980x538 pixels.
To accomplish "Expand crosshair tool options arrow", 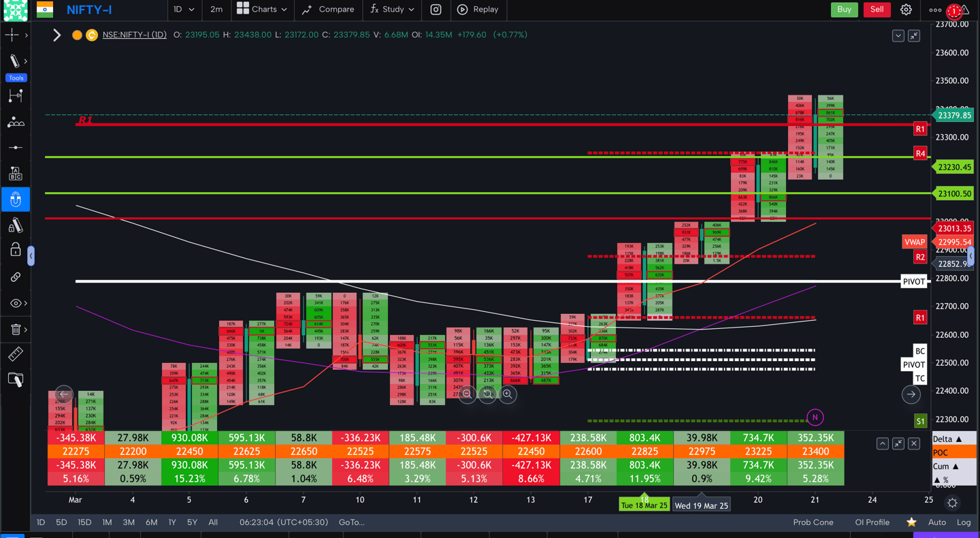I will click(x=27, y=35).
